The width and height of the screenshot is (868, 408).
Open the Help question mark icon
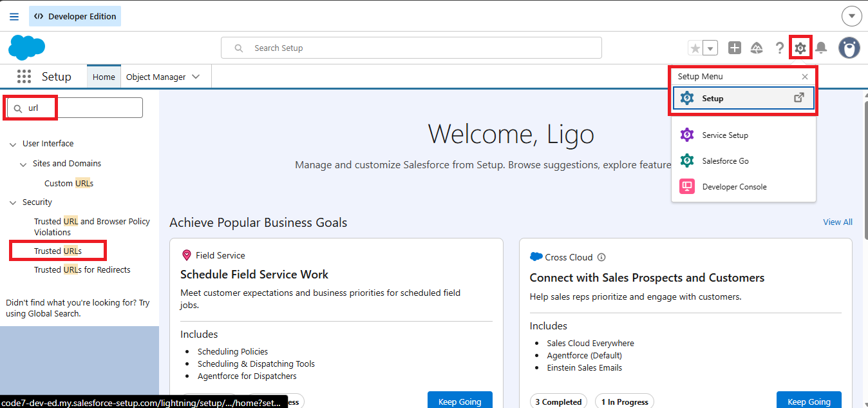pos(779,48)
